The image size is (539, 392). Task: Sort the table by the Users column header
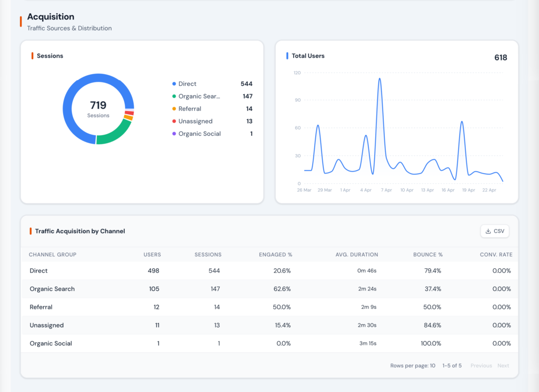[152, 255]
